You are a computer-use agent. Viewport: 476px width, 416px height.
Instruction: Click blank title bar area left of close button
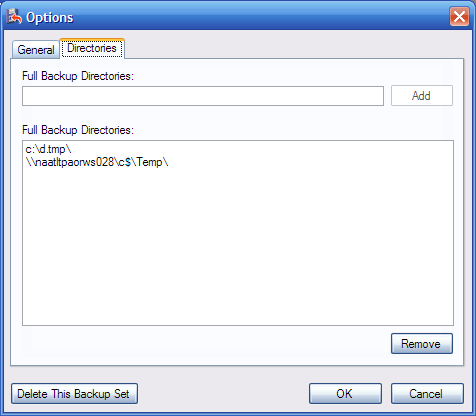[260, 17]
